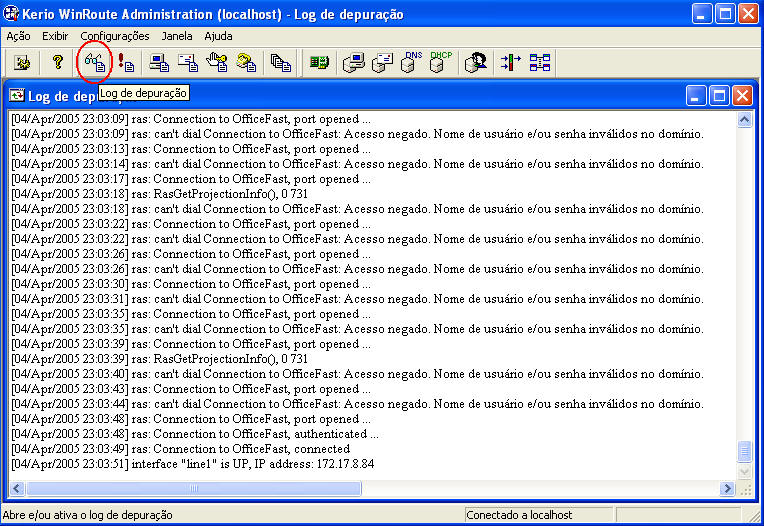Open the Exibir menu
The width and height of the screenshot is (764, 526).
(x=55, y=36)
